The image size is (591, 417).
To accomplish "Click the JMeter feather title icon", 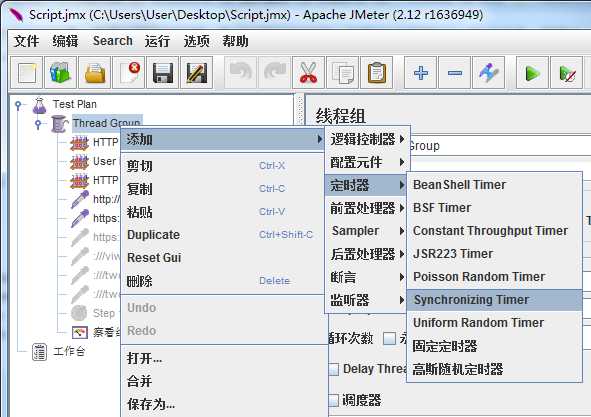I will [x=16, y=14].
